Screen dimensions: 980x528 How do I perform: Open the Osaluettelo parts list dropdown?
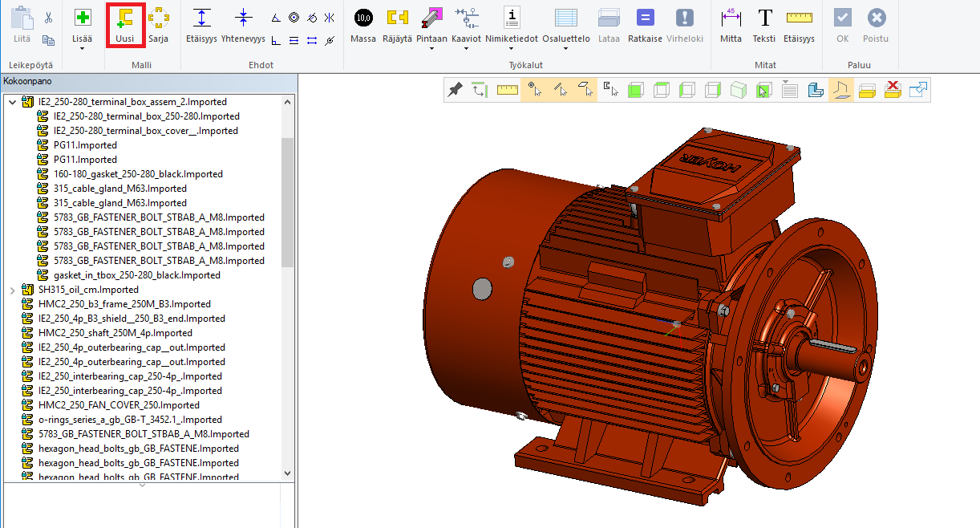tap(566, 49)
